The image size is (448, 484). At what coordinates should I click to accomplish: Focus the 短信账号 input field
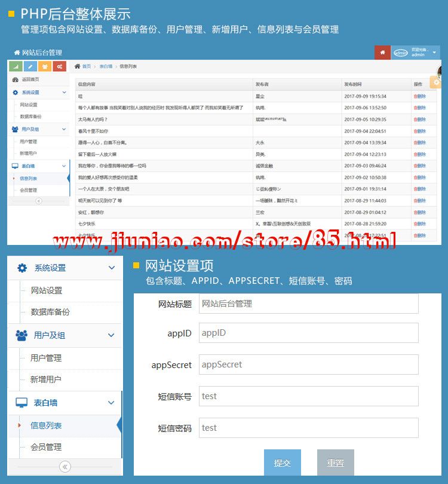click(x=309, y=396)
